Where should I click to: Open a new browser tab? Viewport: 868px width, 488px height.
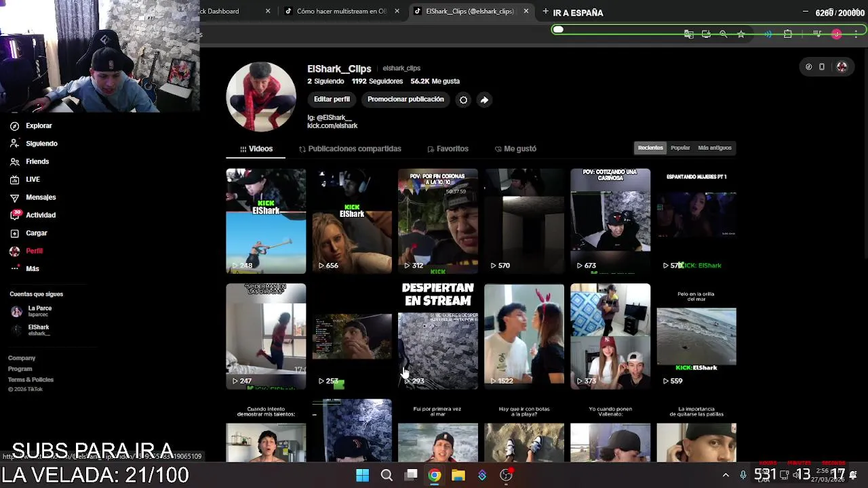tap(545, 12)
